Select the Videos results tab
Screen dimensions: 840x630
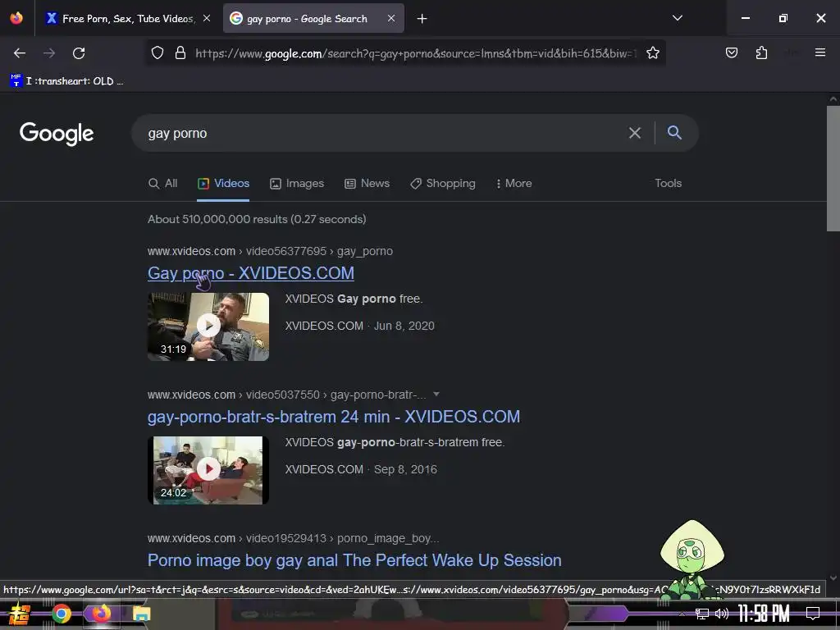(x=223, y=183)
